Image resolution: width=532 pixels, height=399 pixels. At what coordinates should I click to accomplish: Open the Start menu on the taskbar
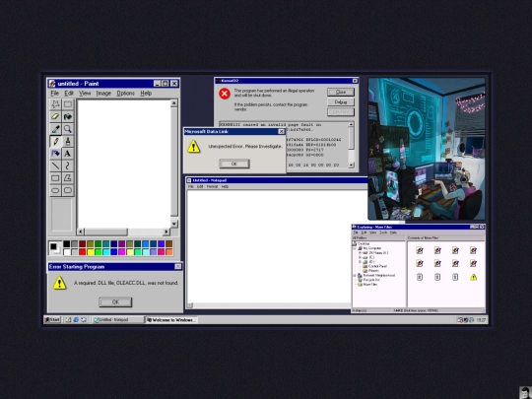click(x=52, y=319)
